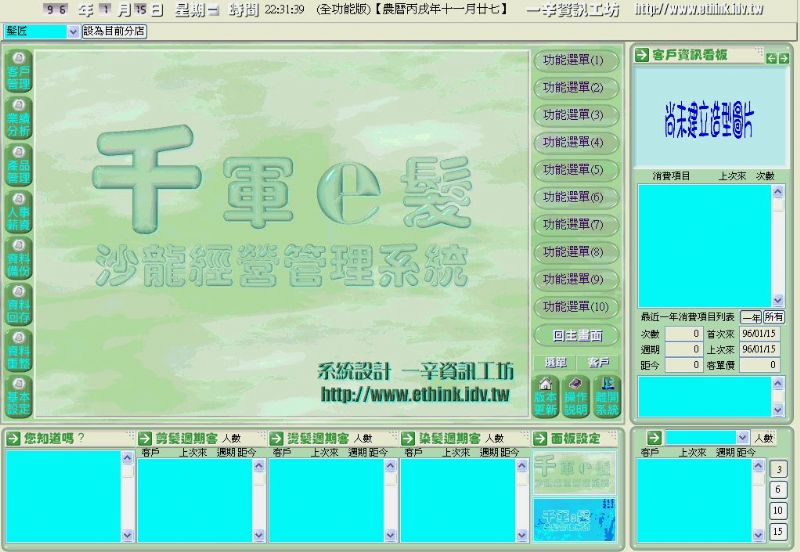Click the arrow icon beside 燙髮週期客
This screenshot has width=800, height=552.
[276, 438]
